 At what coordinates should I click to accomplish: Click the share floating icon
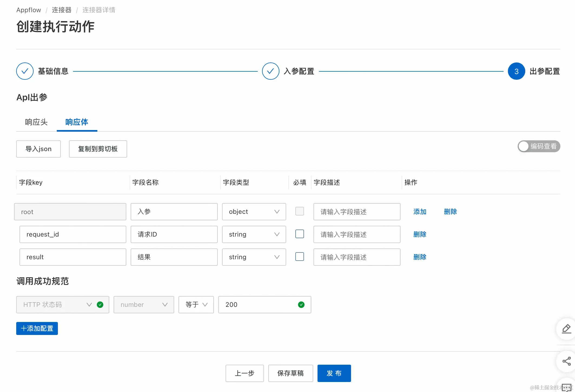[x=566, y=361]
